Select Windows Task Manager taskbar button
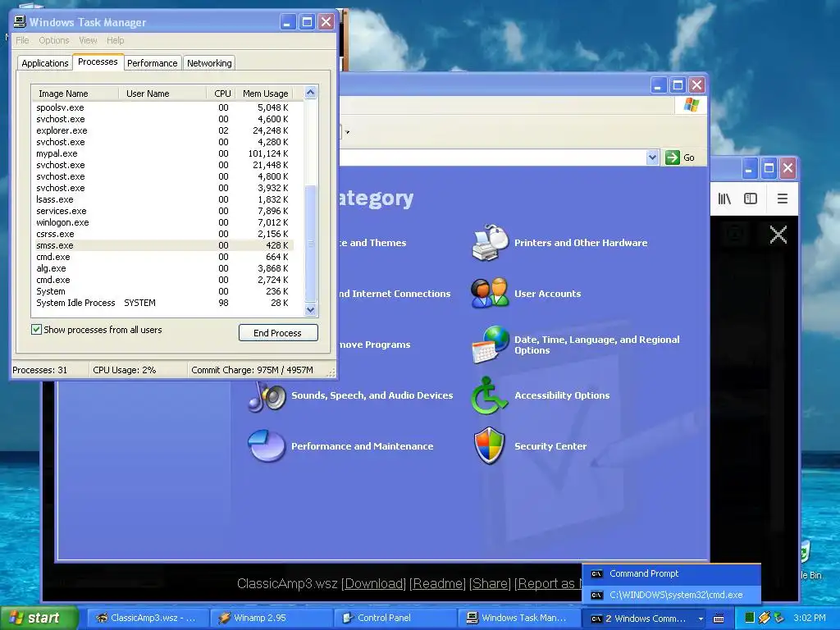The width and height of the screenshot is (840, 630). pos(519,618)
